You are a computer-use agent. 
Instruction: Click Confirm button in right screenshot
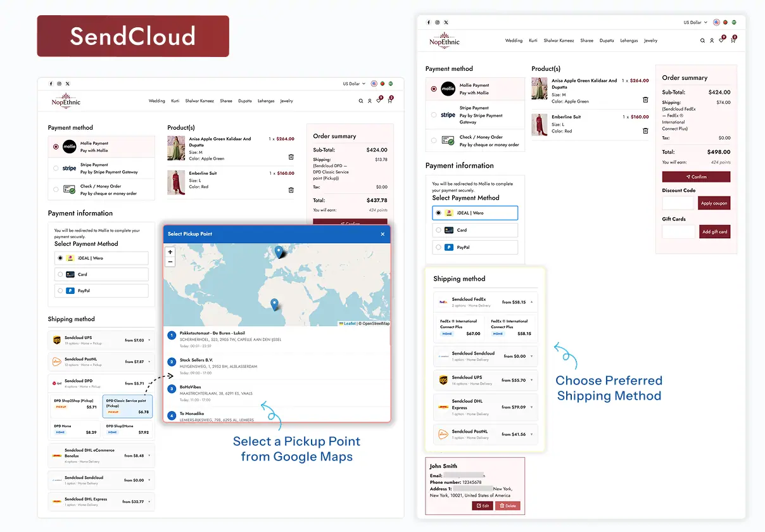[x=696, y=177]
